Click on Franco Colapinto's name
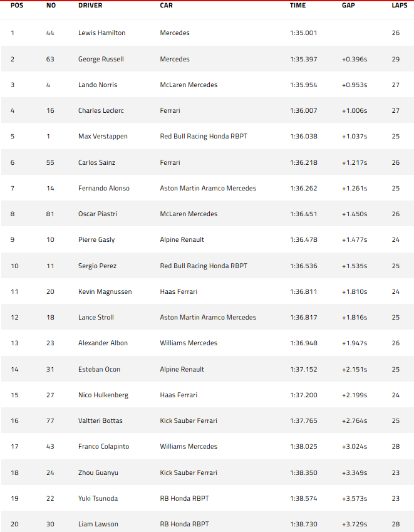Screen dimensions: 414x532 pos(103,447)
